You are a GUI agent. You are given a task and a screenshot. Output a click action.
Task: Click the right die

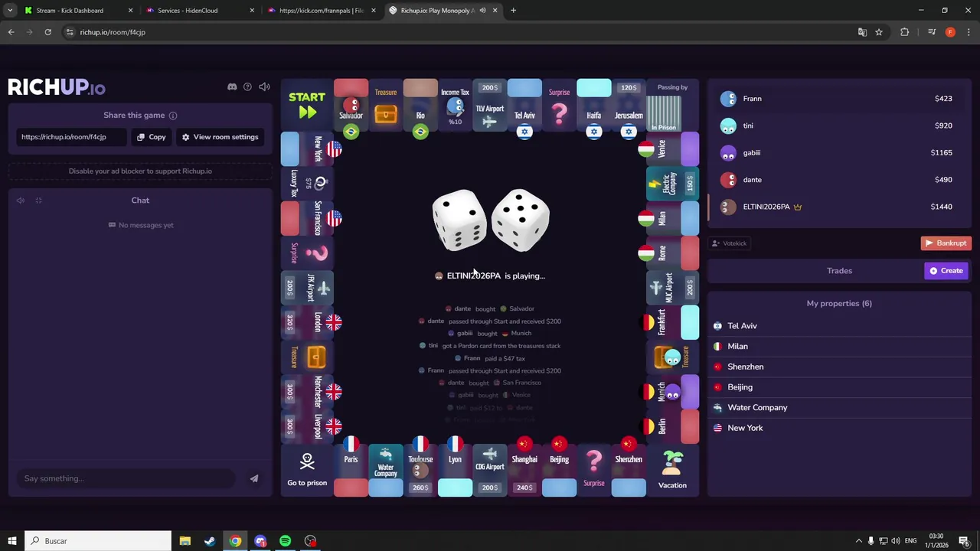tap(521, 220)
